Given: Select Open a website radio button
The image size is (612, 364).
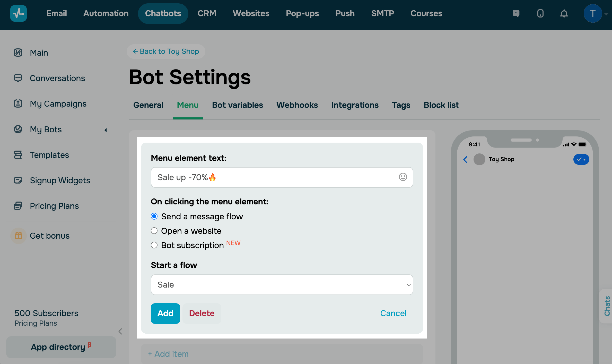Looking at the screenshot, I should (x=154, y=231).
